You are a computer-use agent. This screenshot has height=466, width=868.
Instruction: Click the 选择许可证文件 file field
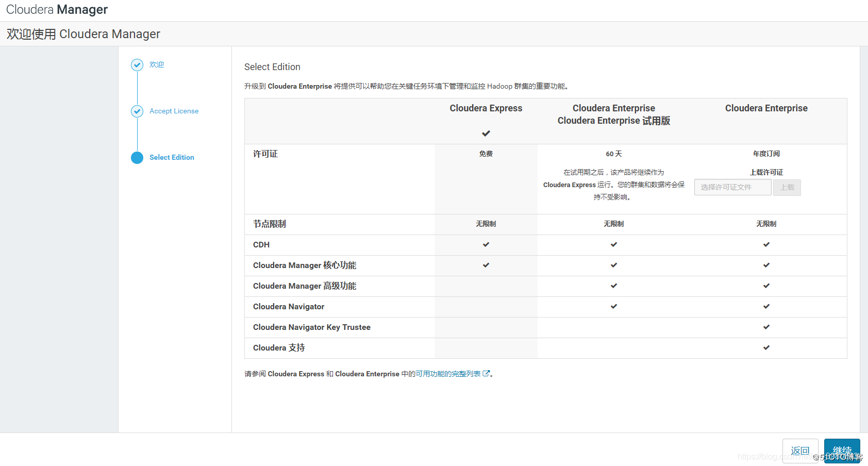pos(733,187)
